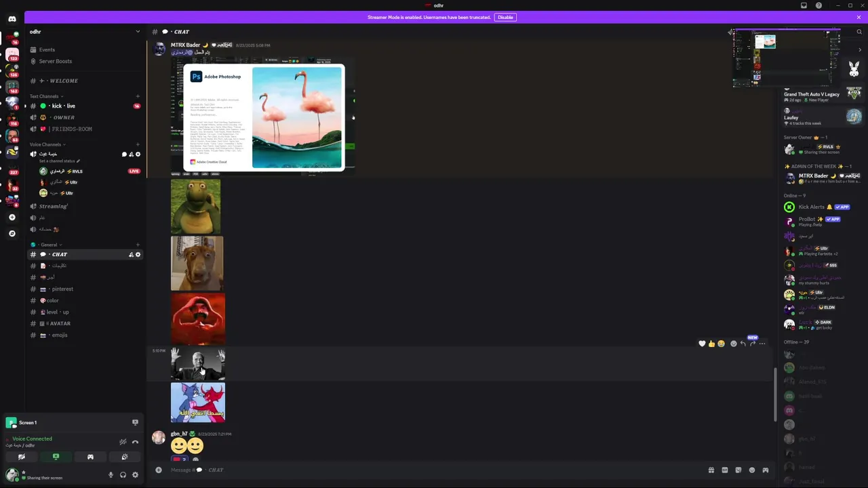
Task: Click the attach file plus button
Action: point(159,470)
